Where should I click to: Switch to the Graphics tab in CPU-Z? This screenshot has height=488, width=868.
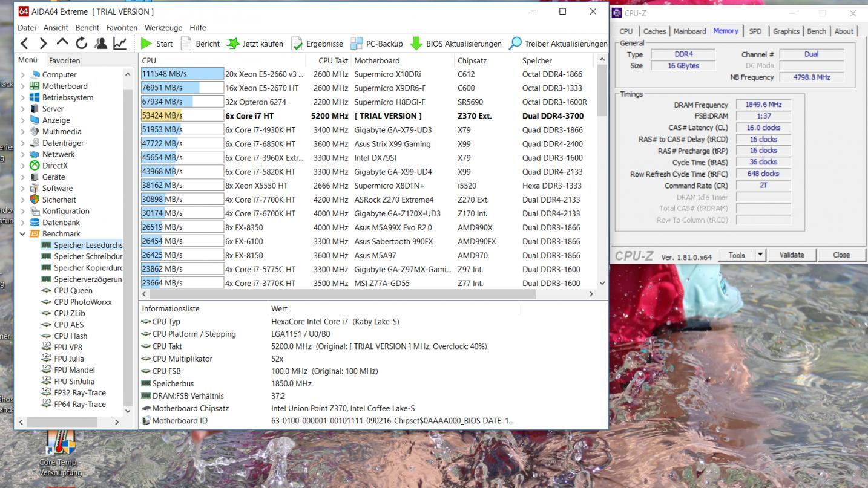[x=786, y=31]
